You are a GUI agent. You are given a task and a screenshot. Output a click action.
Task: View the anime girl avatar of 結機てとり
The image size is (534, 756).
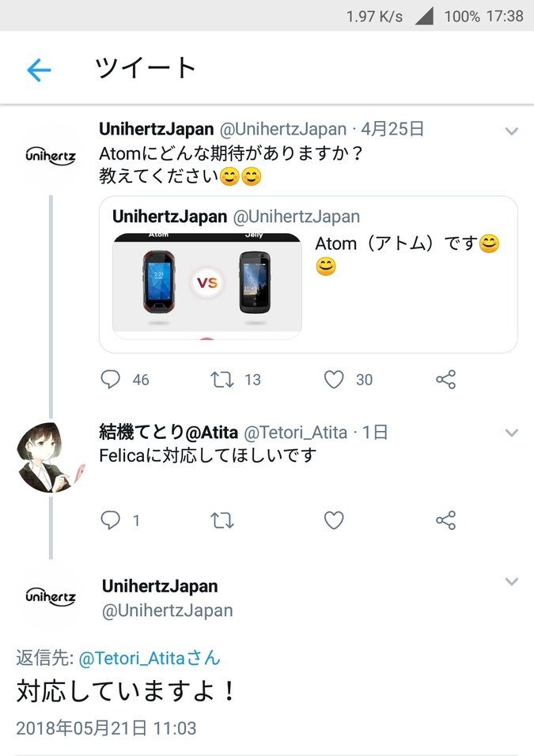49,458
